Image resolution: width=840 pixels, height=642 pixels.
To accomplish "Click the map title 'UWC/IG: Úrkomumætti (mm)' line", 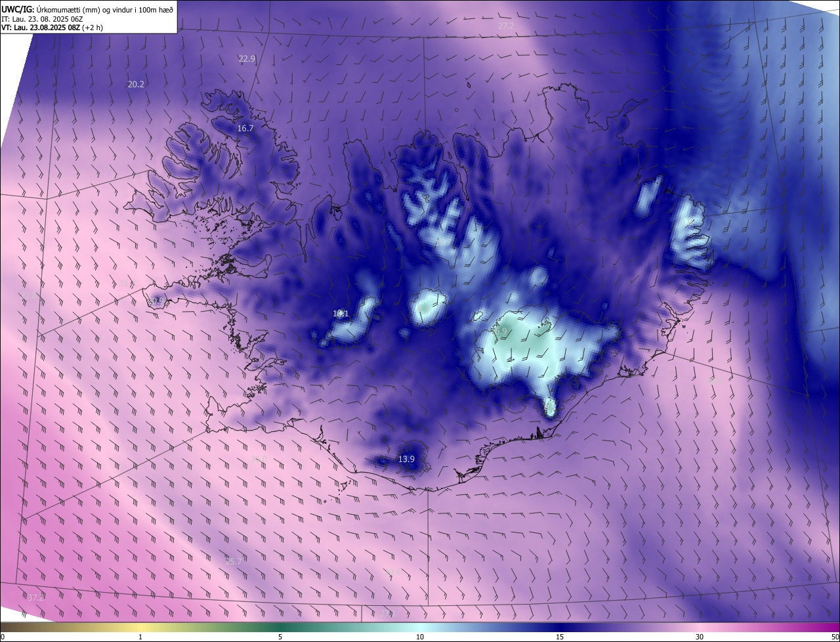I will point(87,9).
